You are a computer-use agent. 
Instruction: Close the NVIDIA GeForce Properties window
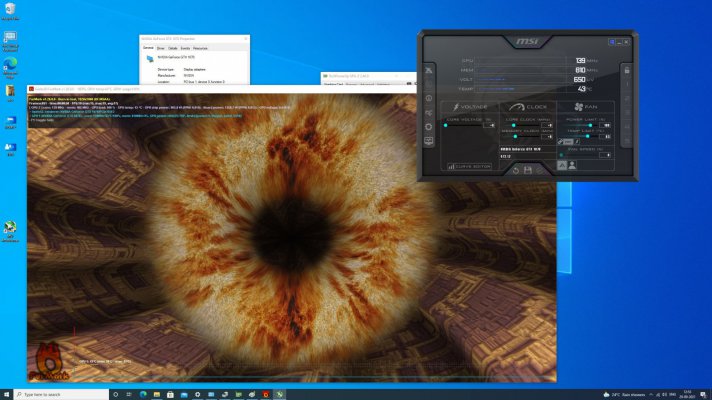click(246, 39)
